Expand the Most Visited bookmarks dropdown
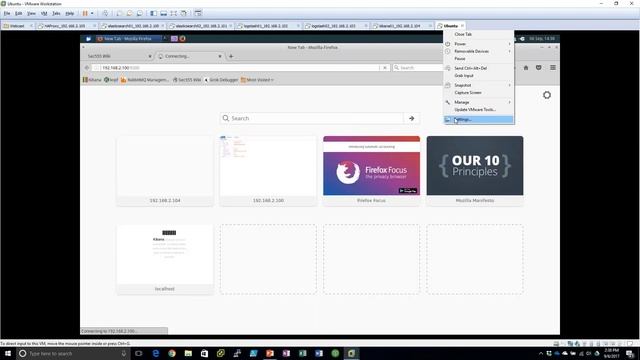640x360 pixels. 257,80
